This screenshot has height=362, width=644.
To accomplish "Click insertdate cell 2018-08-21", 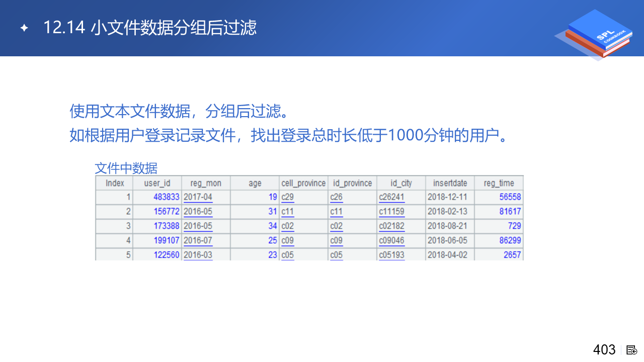I will 450,226.
